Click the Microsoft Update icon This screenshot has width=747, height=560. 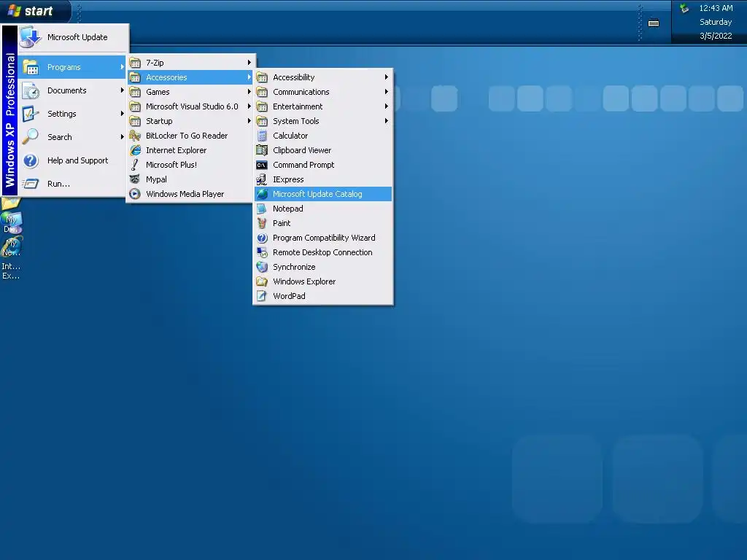(31, 37)
